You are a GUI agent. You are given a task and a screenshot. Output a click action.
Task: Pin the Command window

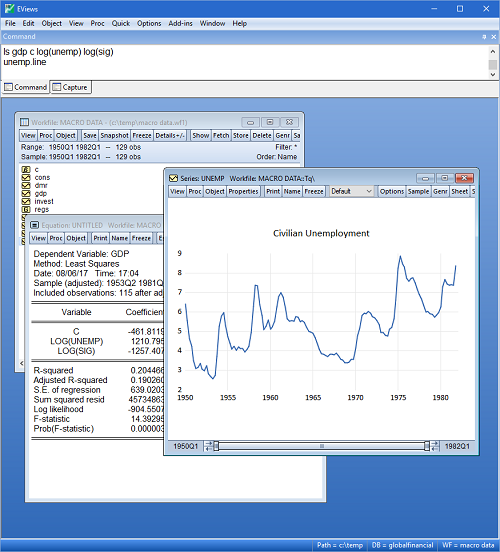point(484,37)
